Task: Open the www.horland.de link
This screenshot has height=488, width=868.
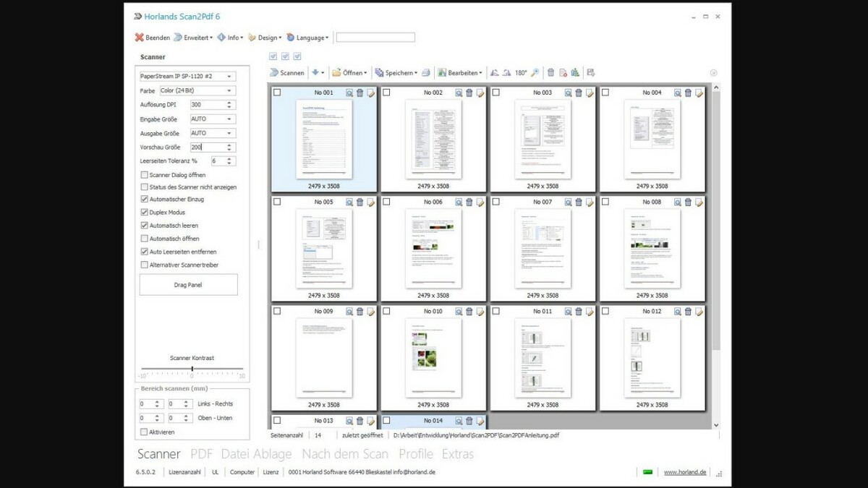Action: (685, 472)
